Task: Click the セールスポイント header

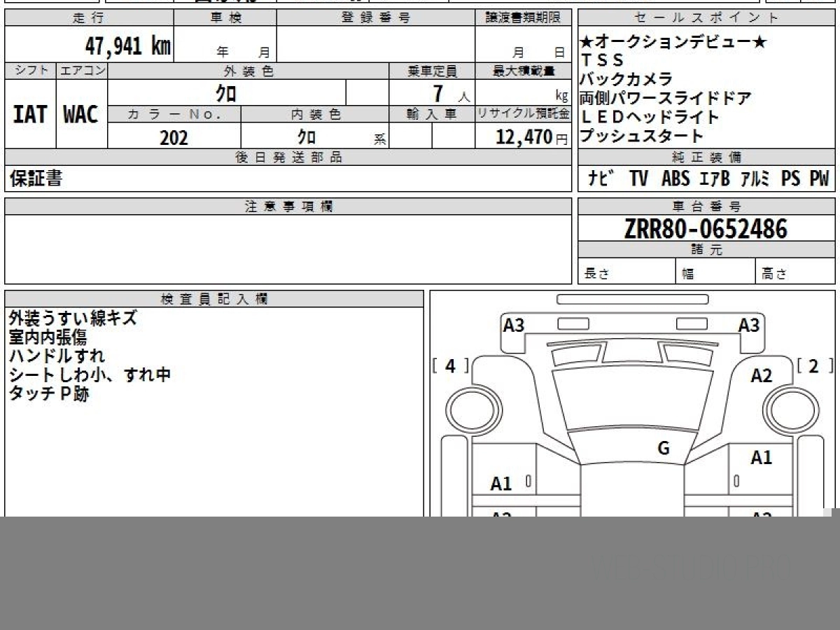Action: (x=707, y=18)
